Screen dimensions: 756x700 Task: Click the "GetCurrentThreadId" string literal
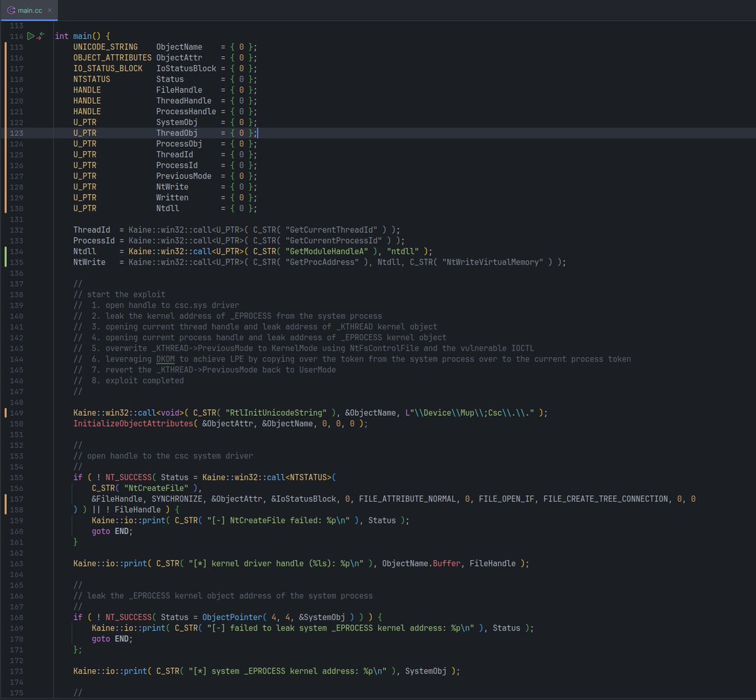click(332, 230)
